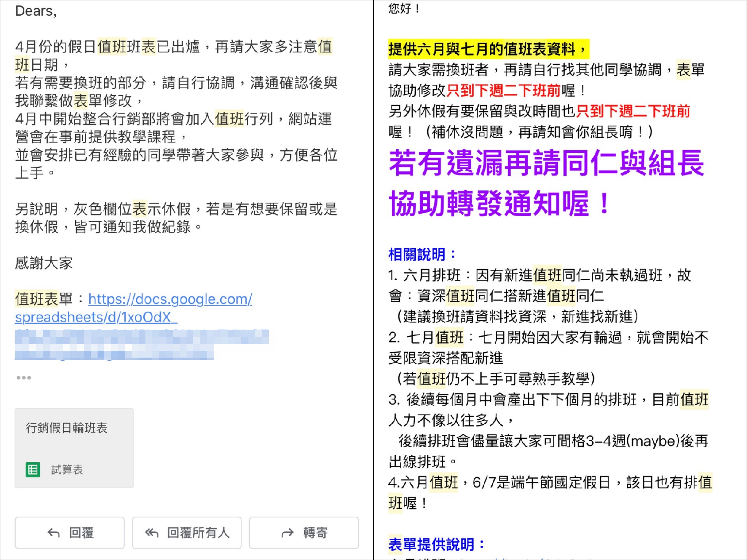This screenshot has width=747, height=560.
Task: Click the blue 相關說明： heading
Action: point(422,254)
